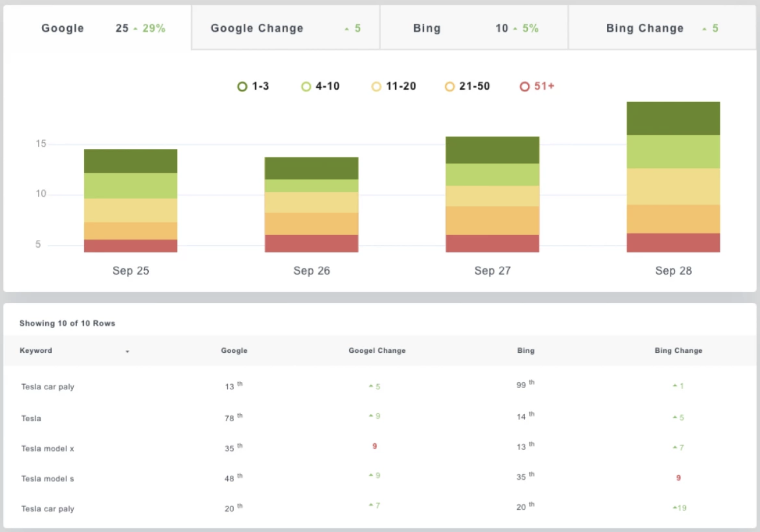Click the Keyword column sort arrow
The image size is (760, 532).
coord(127,351)
